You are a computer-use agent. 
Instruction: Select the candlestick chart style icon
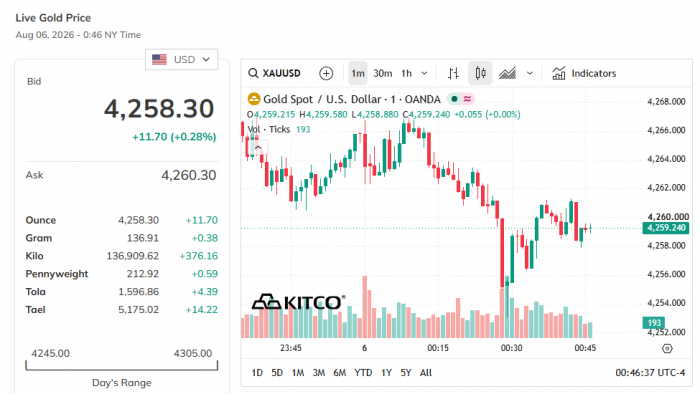point(480,73)
